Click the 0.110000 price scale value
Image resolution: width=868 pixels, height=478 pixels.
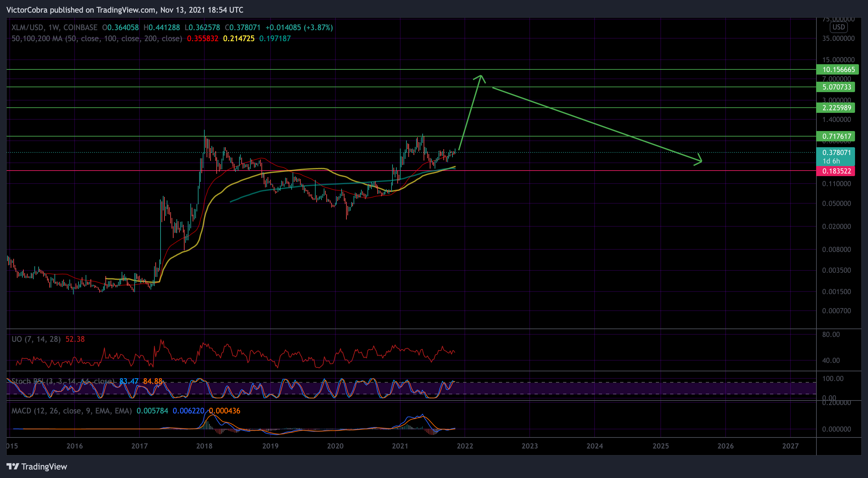(x=837, y=184)
